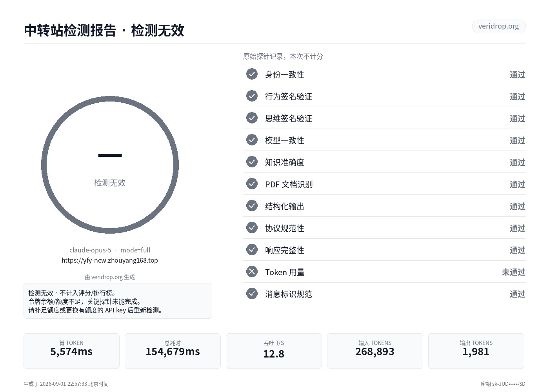Select the 未通过 status for Token 用量
Image resolution: width=549 pixels, height=392 pixels.
513,272
